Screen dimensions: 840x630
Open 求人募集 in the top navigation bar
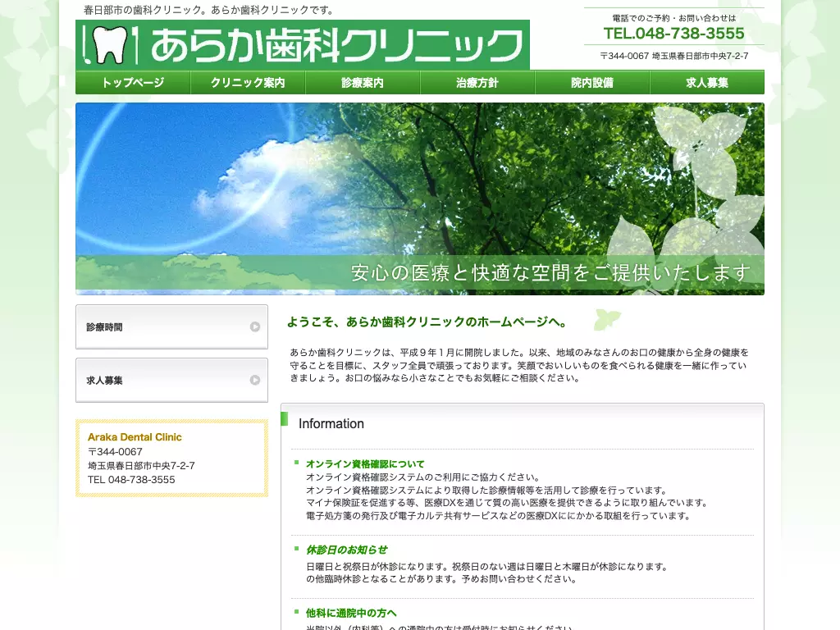pos(707,83)
